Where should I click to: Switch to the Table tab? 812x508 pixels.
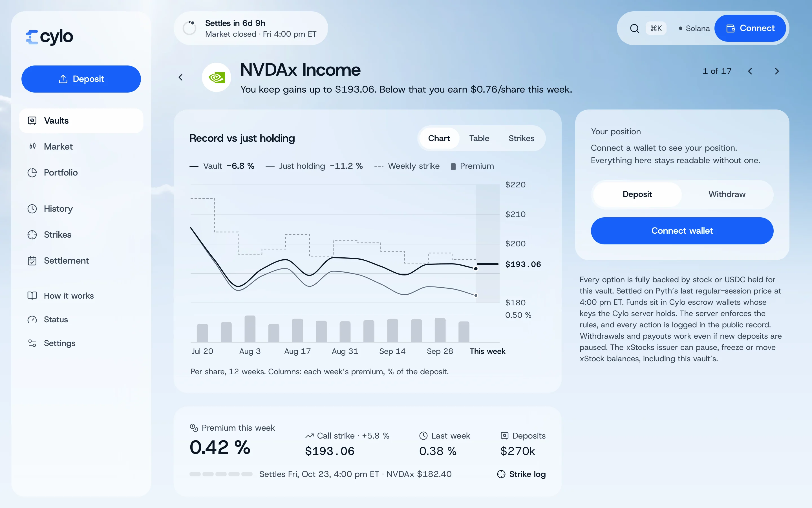coord(479,138)
